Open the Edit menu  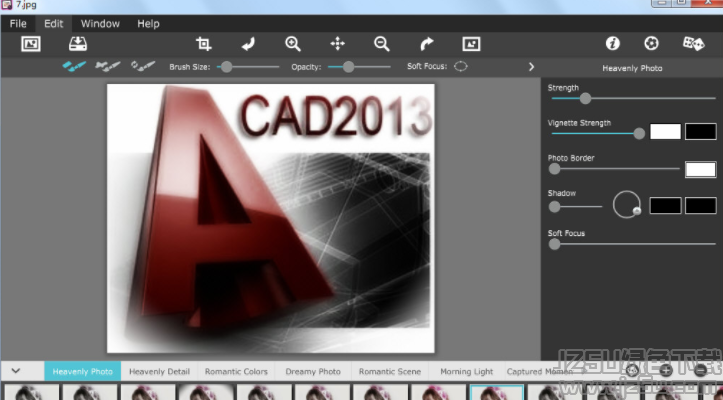point(53,24)
